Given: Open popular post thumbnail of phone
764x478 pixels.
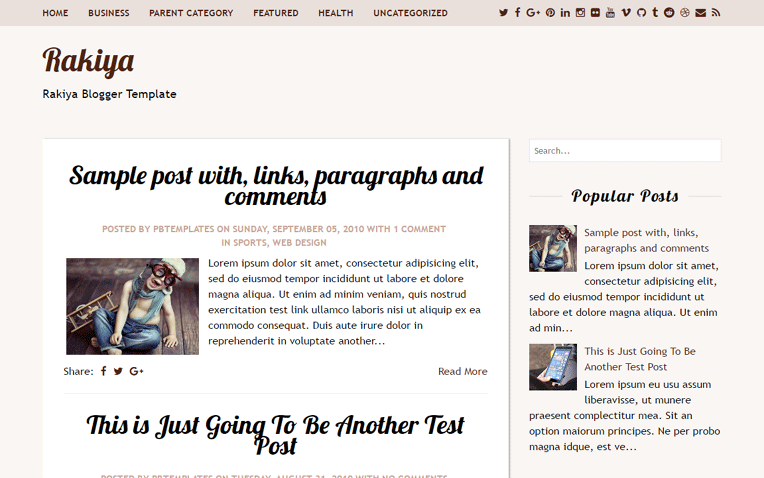Looking at the screenshot, I should [553, 367].
